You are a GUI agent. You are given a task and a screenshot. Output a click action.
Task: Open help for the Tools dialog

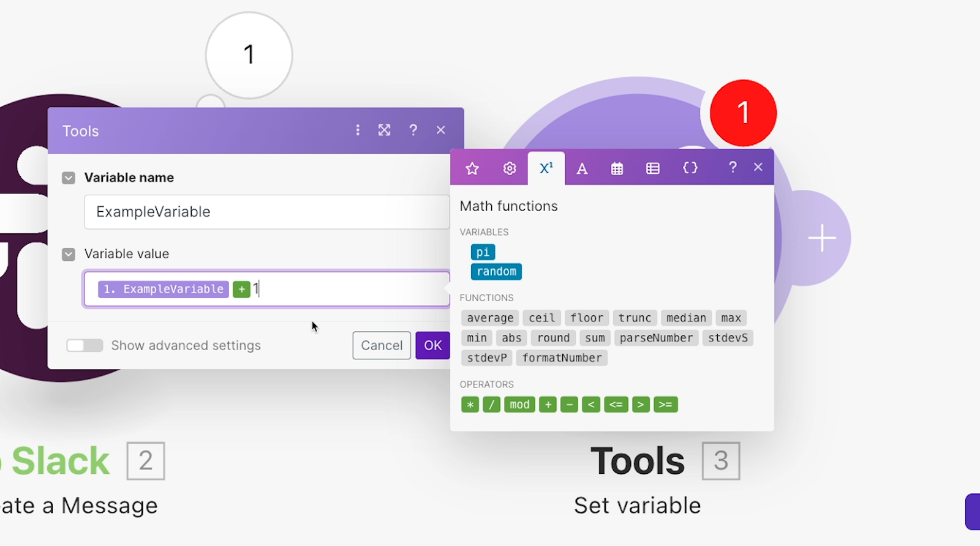coord(413,130)
